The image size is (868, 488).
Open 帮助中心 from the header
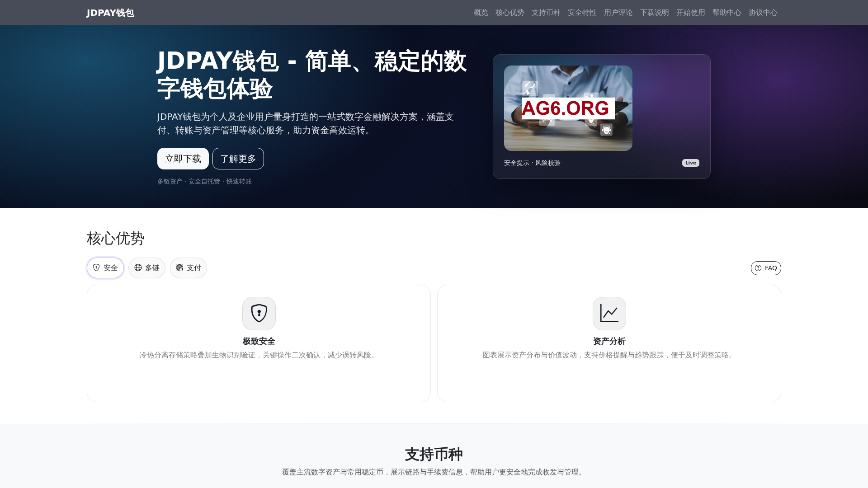727,13
